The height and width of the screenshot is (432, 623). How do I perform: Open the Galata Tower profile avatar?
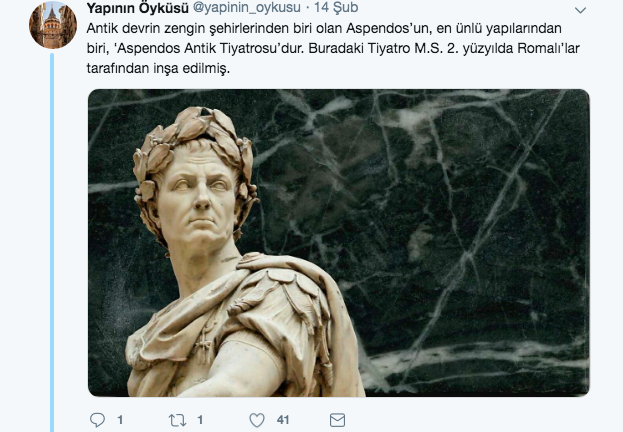pyautogui.click(x=53, y=25)
